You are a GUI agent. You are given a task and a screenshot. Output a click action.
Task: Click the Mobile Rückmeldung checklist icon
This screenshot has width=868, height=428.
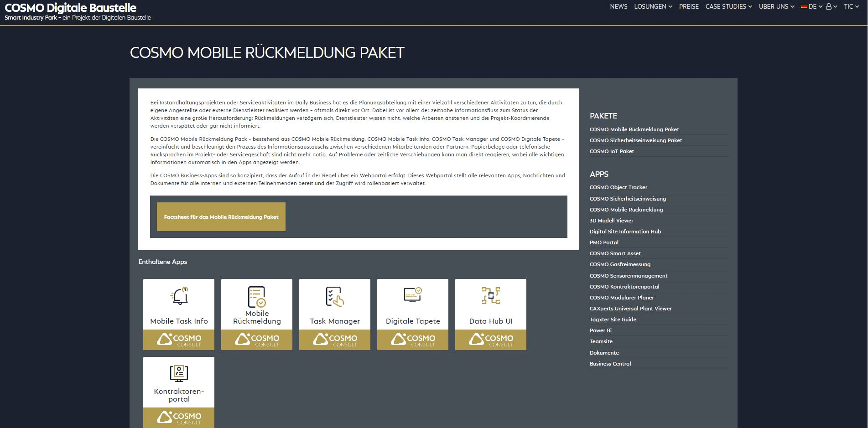coord(257,297)
